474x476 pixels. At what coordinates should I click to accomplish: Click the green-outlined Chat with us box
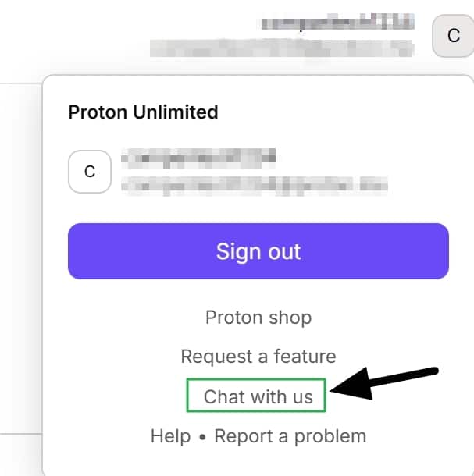(256, 396)
